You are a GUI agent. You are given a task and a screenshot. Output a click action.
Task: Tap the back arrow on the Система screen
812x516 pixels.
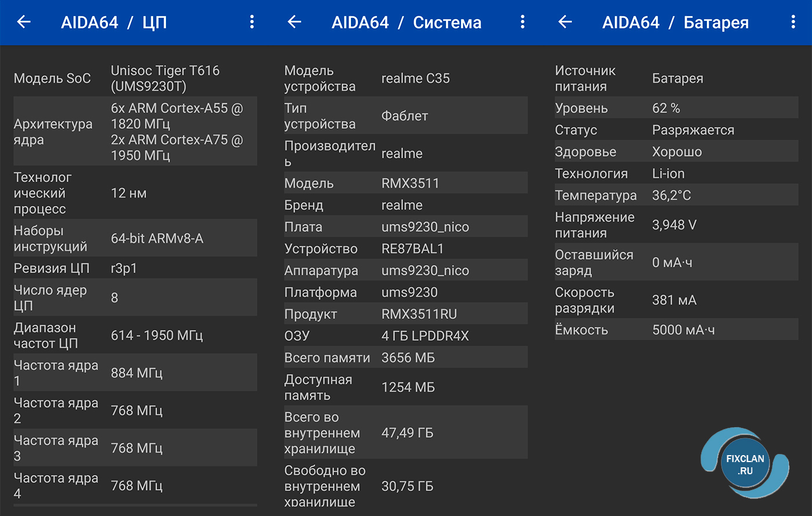(x=295, y=22)
